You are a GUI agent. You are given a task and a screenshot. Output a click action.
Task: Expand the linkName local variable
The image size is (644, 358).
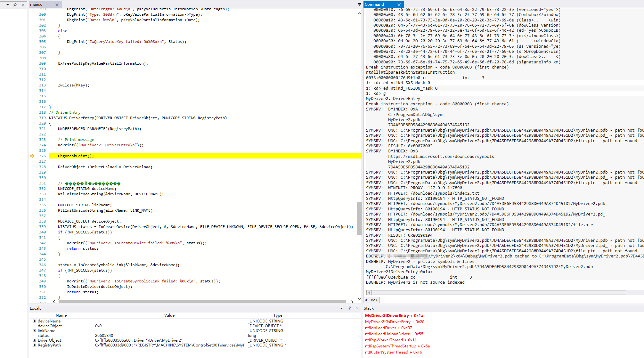[x=34, y=330]
